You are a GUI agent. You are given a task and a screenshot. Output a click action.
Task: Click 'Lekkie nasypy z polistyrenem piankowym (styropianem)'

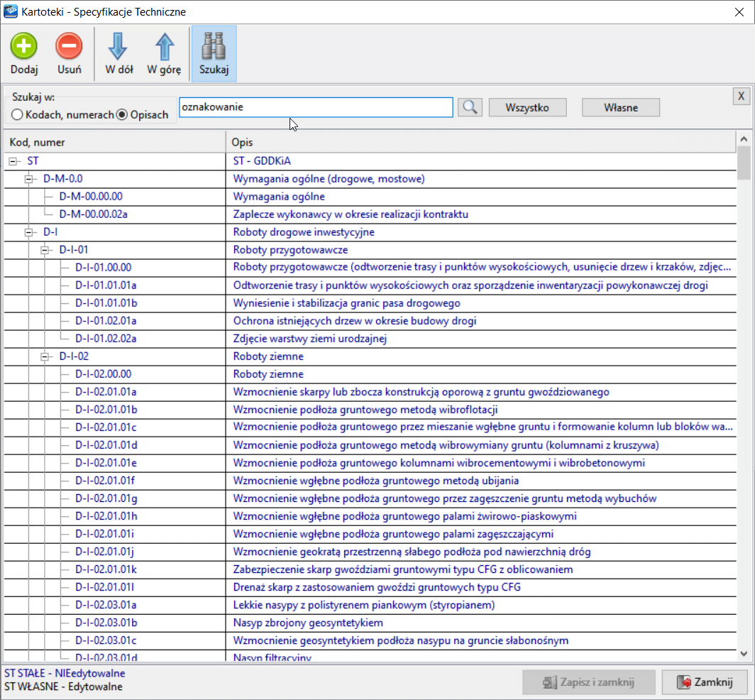coord(364,605)
